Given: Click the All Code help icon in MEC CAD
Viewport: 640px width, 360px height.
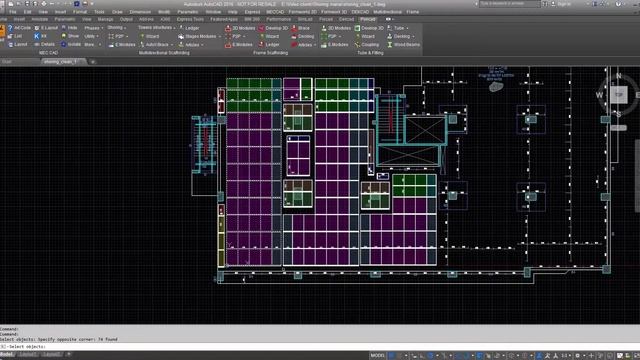Looking at the screenshot, I should tap(11, 28).
